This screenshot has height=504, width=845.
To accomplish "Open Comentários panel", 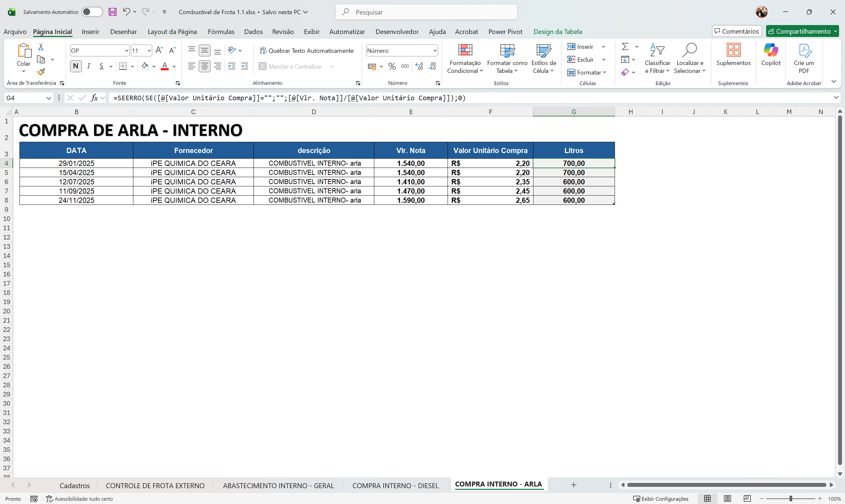I will (x=736, y=31).
